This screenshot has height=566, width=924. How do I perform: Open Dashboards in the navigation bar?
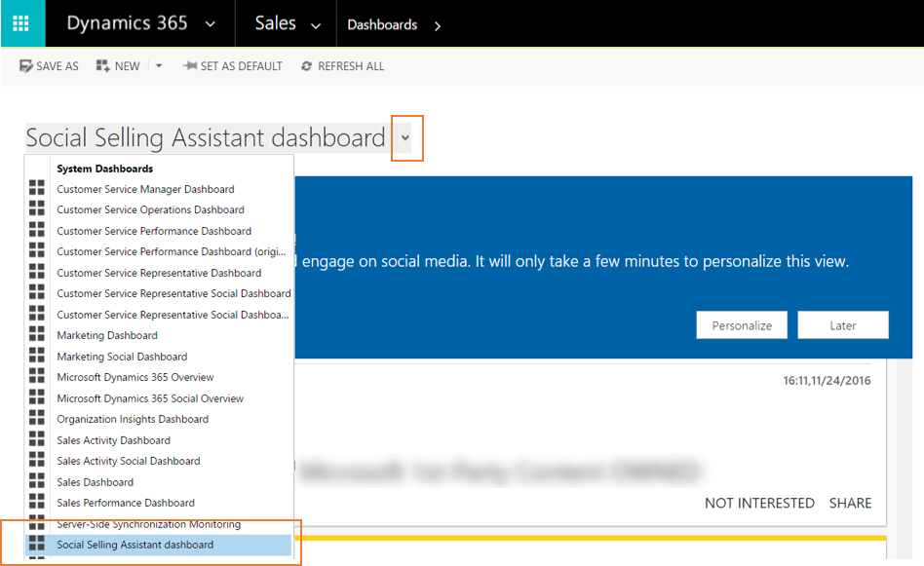pyautogui.click(x=382, y=24)
